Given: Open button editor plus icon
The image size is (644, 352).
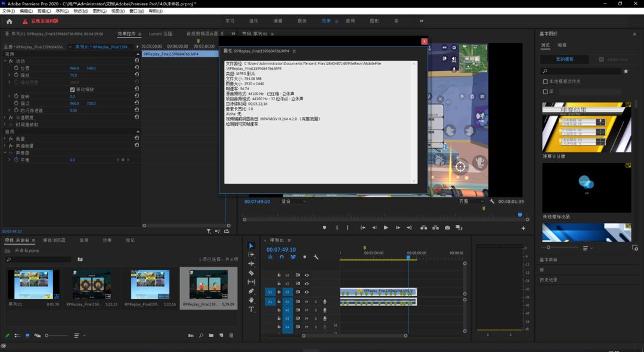Looking at the screenshot, I should coord(524,228).
